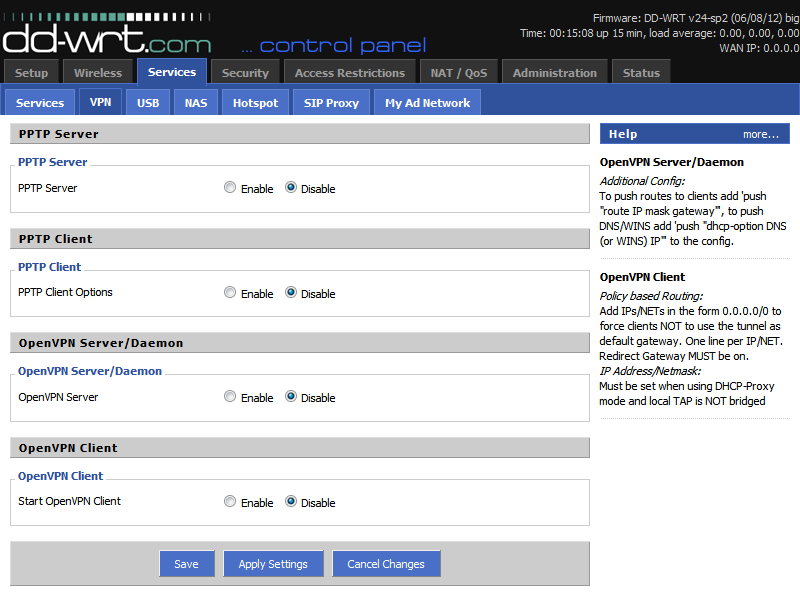Enable PPTP Client Options
Viewport: 800px width, 596px height.
pyautogui.click(x=230, y=292)
